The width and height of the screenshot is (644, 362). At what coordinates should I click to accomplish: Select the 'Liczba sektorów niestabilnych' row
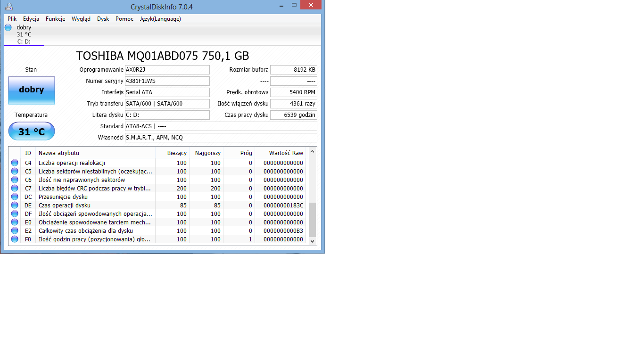(157, 171)
